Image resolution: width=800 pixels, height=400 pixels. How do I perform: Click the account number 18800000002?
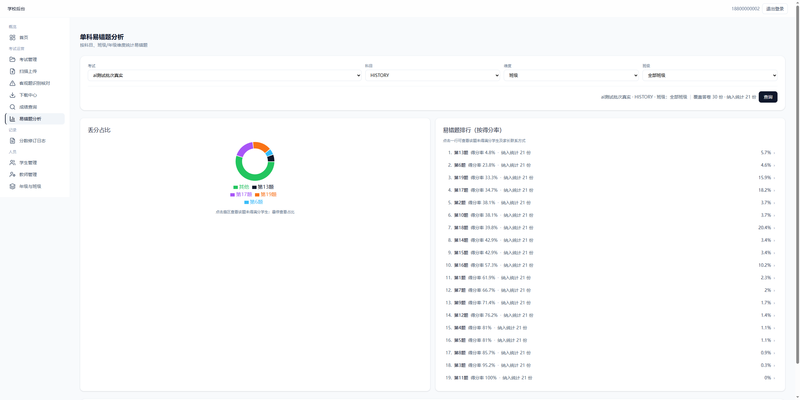click(745, 9)
